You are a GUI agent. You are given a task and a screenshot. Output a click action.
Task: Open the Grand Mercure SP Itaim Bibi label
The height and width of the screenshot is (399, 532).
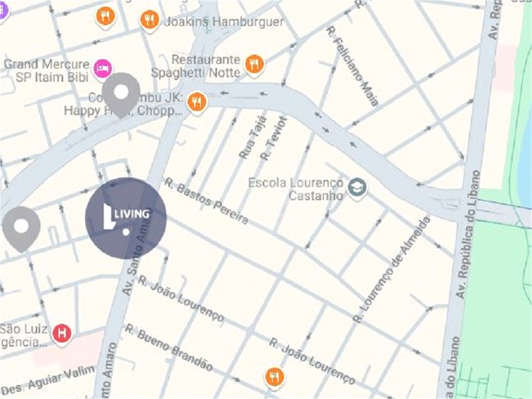[47, 71]
